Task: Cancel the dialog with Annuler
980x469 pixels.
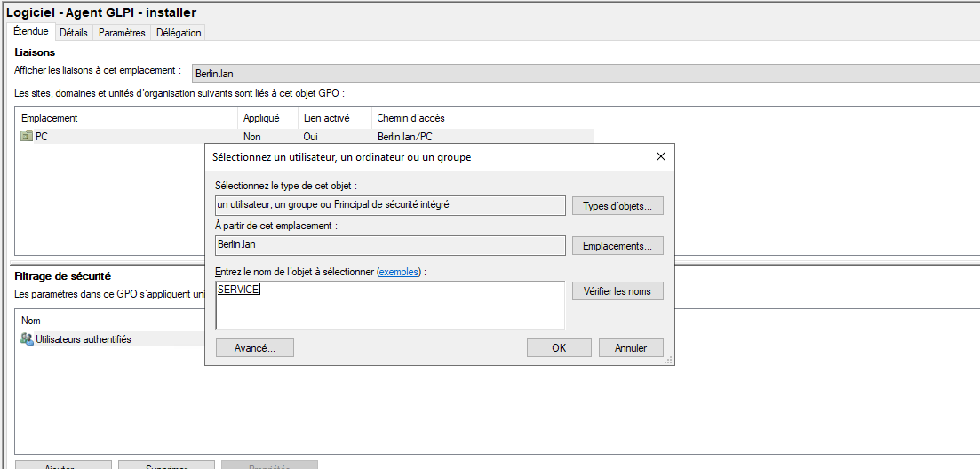Action: tap(631, 348)
